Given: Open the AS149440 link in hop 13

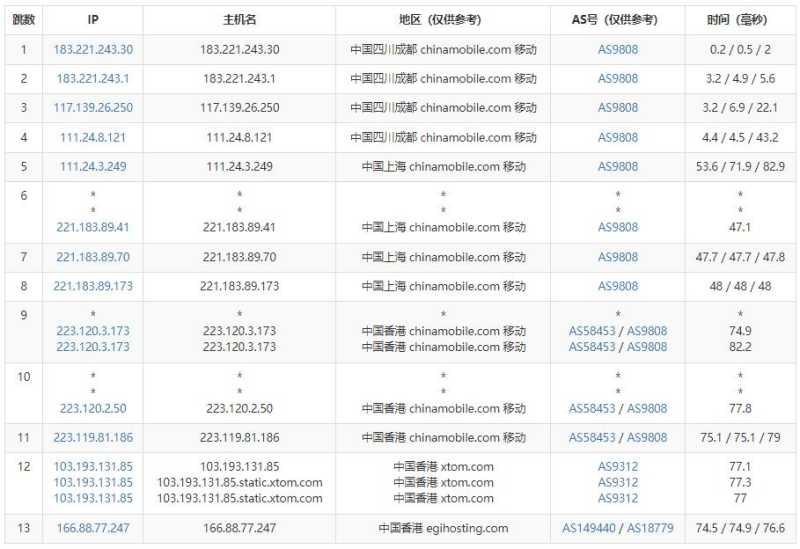Looking at the screenshot, I should [589, 528].
